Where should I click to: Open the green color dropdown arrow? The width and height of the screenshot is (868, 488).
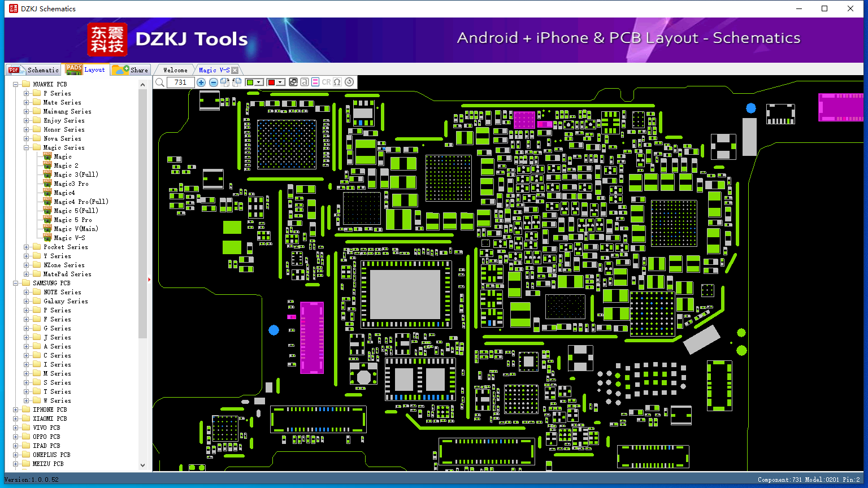[x=259, y=82]
